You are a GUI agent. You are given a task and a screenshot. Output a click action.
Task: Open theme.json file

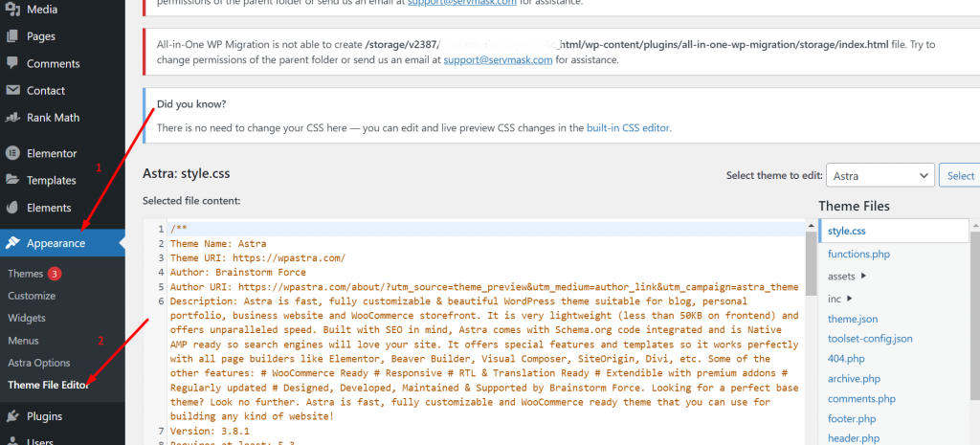tap(853, 319)
